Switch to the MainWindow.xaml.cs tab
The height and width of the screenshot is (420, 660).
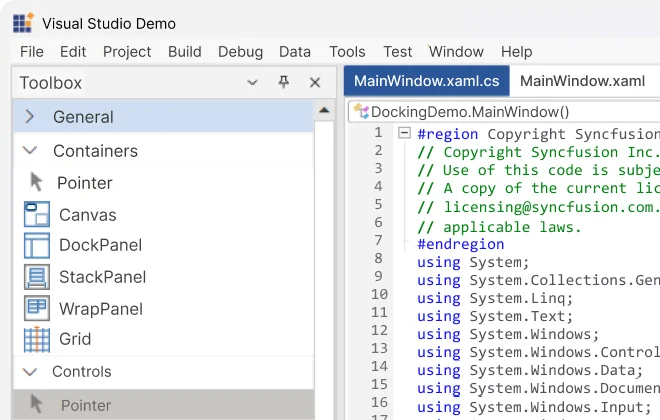[426, 81]
